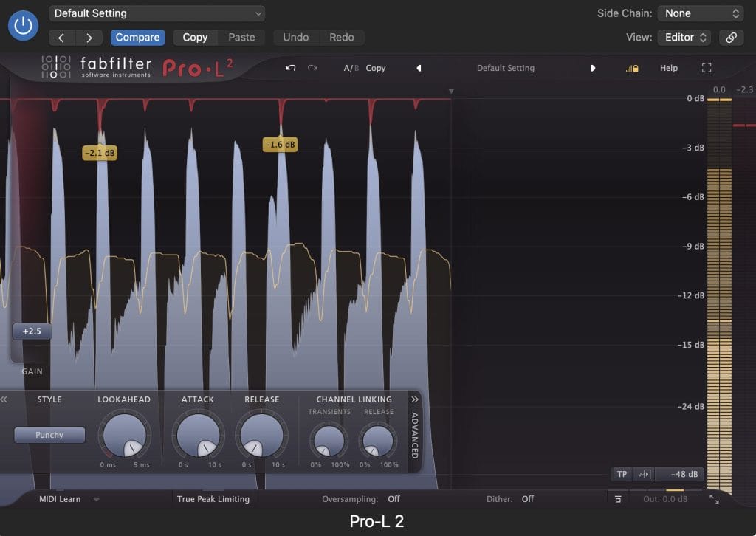The image size is (756, 536).
Task: Click the FabFilter undo arrow icon
Action: pyautogui.click(x=290, y=68)
